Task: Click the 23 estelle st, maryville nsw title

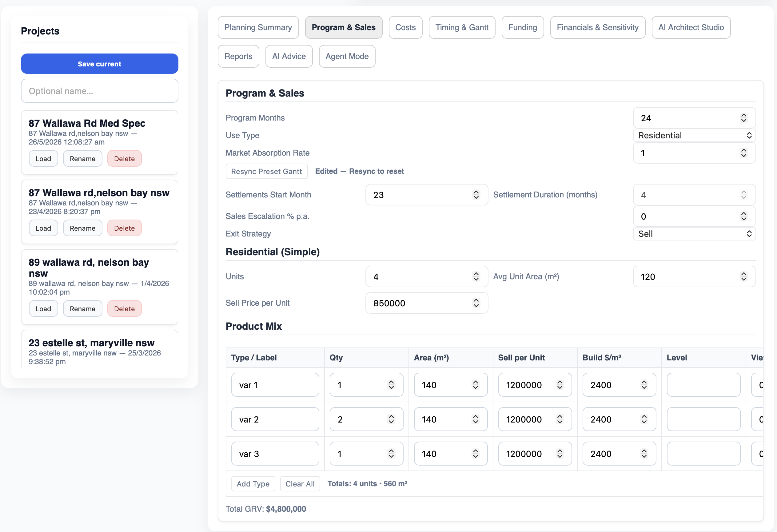Action: coord(91,343)
